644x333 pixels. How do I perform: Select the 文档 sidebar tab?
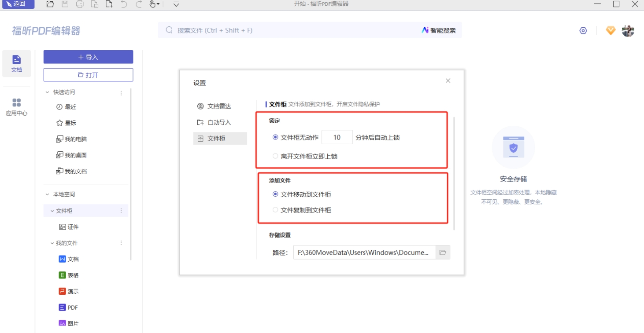[x=17, y=63]
